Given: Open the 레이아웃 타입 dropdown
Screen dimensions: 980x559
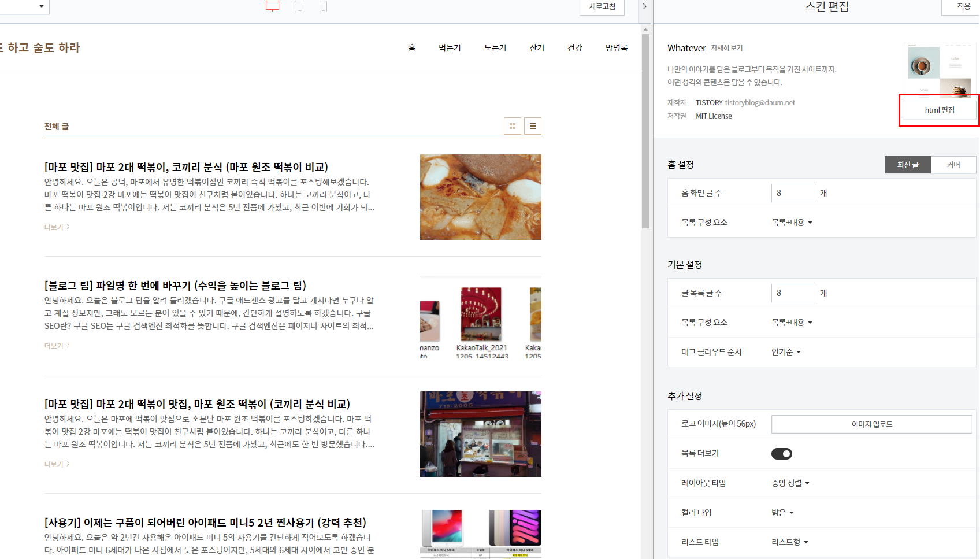Looking at the screenshot, I should [x=790, y=483].
